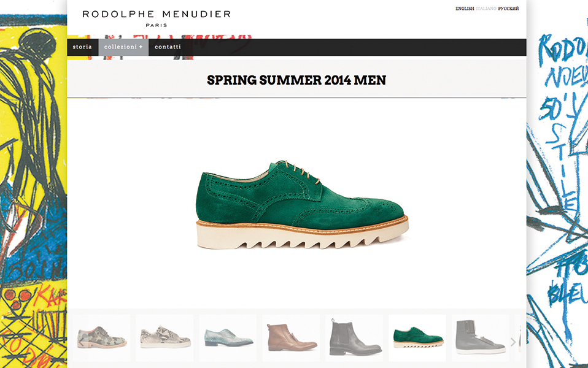
Task: Click the partially visible last thumbnail
Action: coord(520,338)
